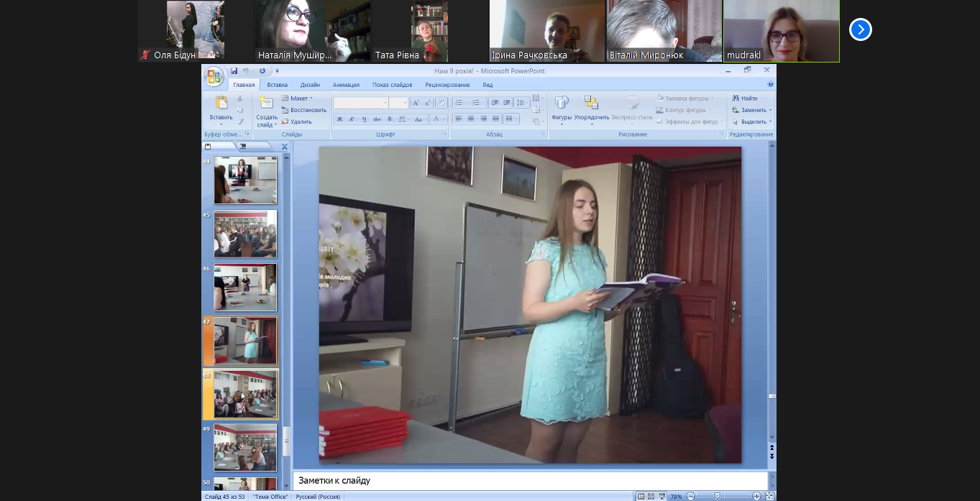The height and width of the screenshot is (501, 980).
Task: Click Удалить to delete the slide
Action: [x=296, y=121]
